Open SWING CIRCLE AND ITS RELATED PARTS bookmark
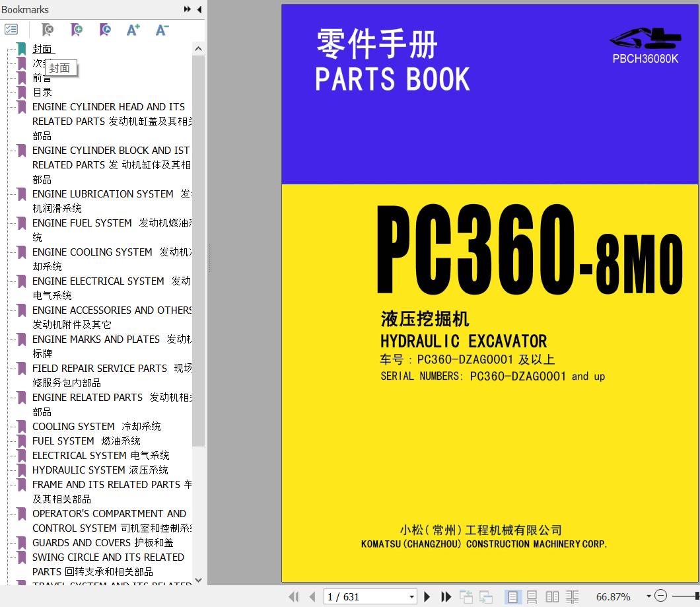This screenshot has width=700, height=607. click(x=108, y=564)
